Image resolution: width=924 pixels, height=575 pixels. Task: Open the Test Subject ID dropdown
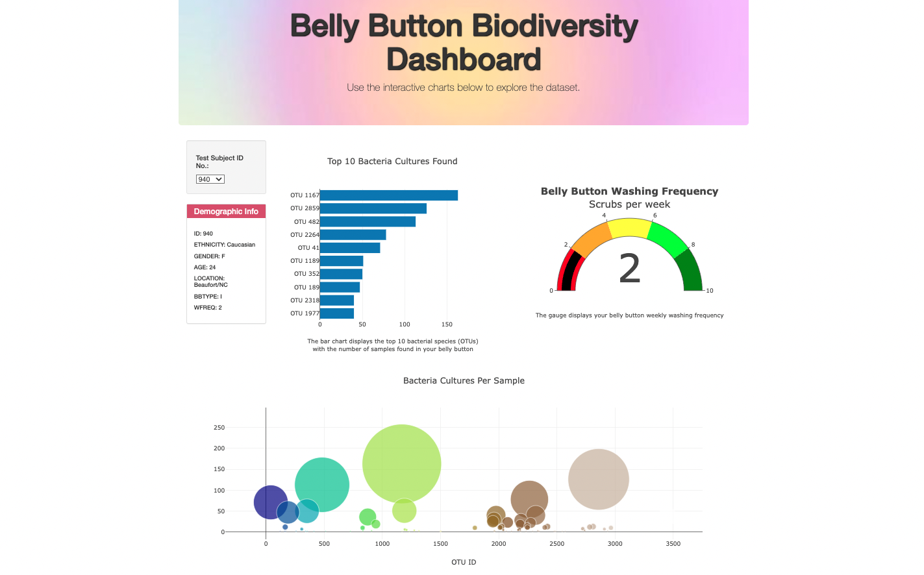pyautogui.click(x=209, y=179)
